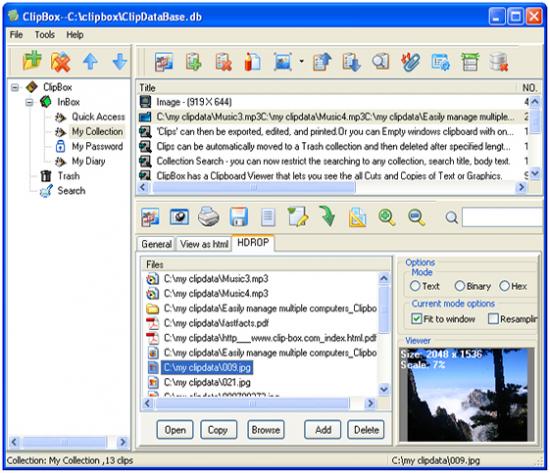Open dropdown arrow beside picture capture icon

click(301, 61)
